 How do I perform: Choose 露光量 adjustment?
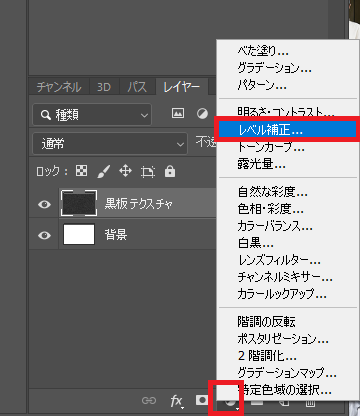[x=261, y=164]
